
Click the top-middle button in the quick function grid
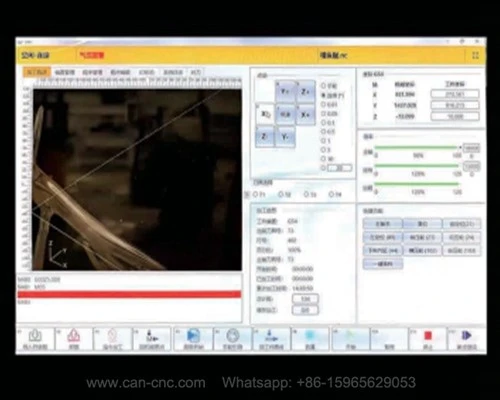pos(422,224)
